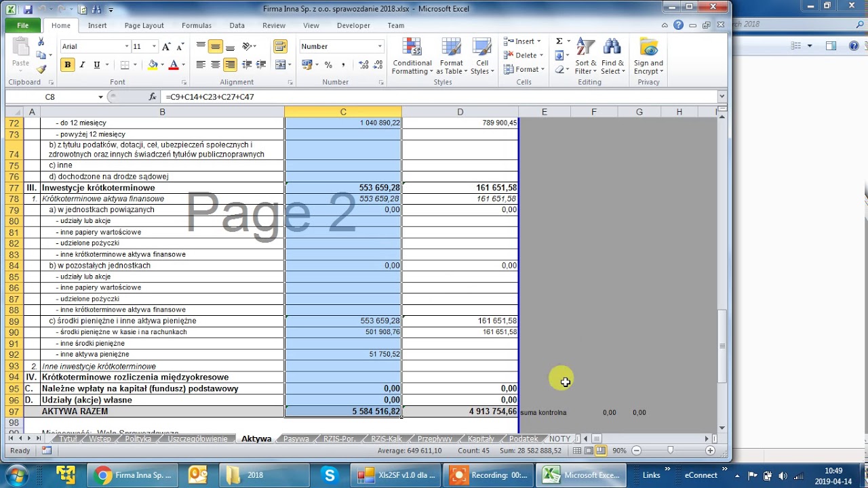Open the Skype icon in the taskbar
868x488 pixels.
[330, 475]
